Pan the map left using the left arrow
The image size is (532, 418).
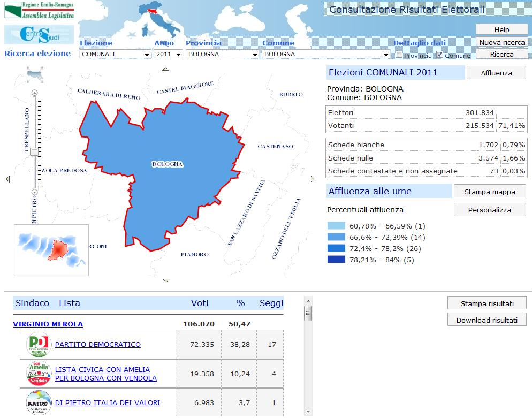[x=7, y=180]
